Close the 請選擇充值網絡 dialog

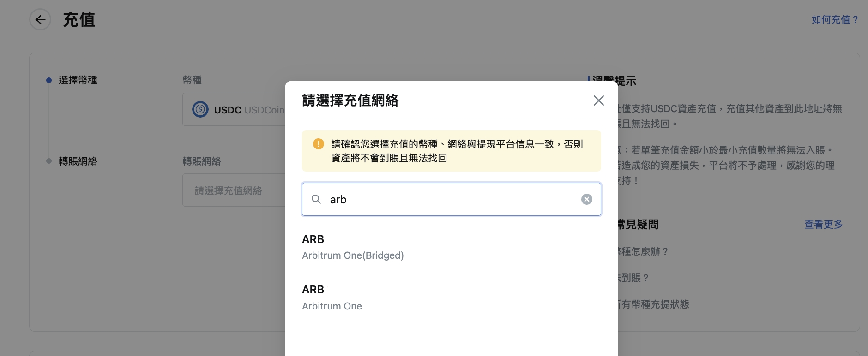click(598, 101)
